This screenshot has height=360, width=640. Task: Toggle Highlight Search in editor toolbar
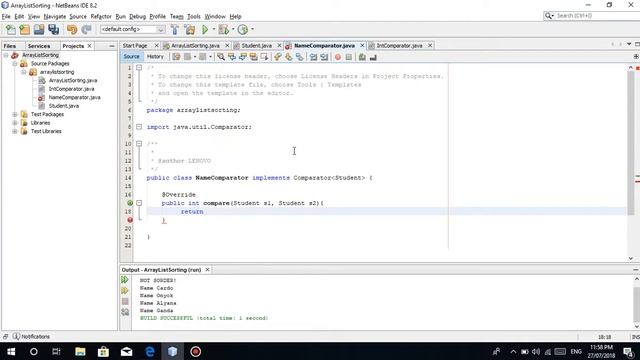point(253,57)
